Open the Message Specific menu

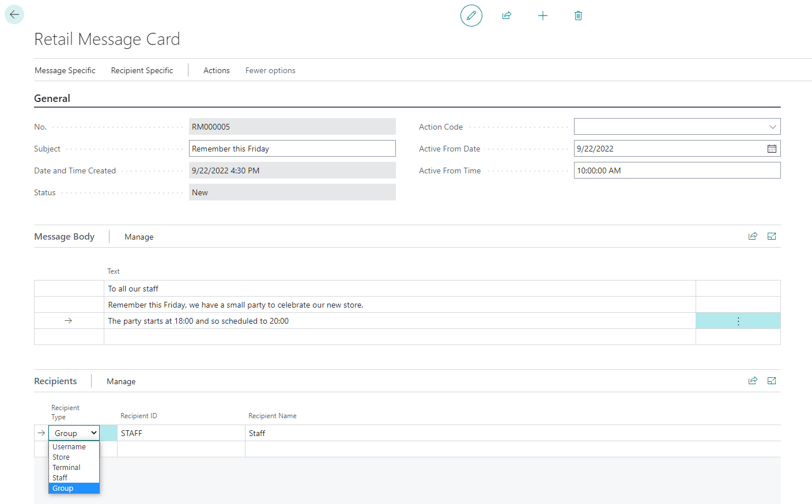65,70
